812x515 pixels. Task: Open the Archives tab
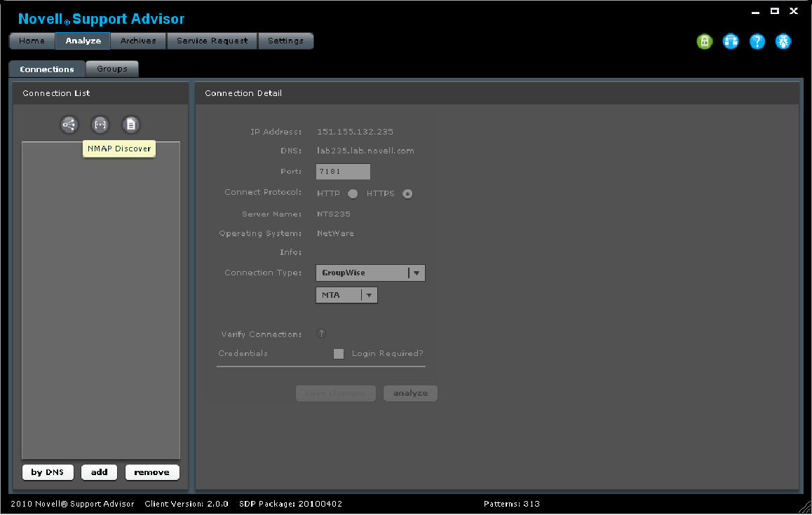pos(138,41)
